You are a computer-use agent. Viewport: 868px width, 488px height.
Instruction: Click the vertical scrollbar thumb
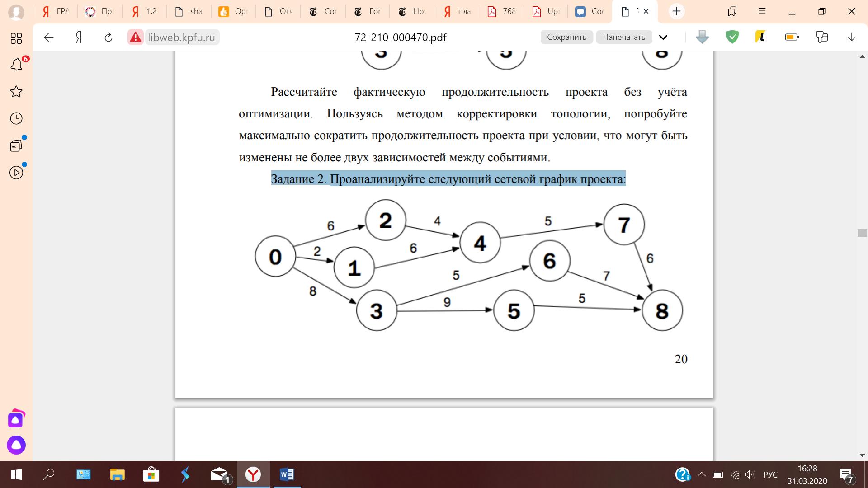point(862,233)
